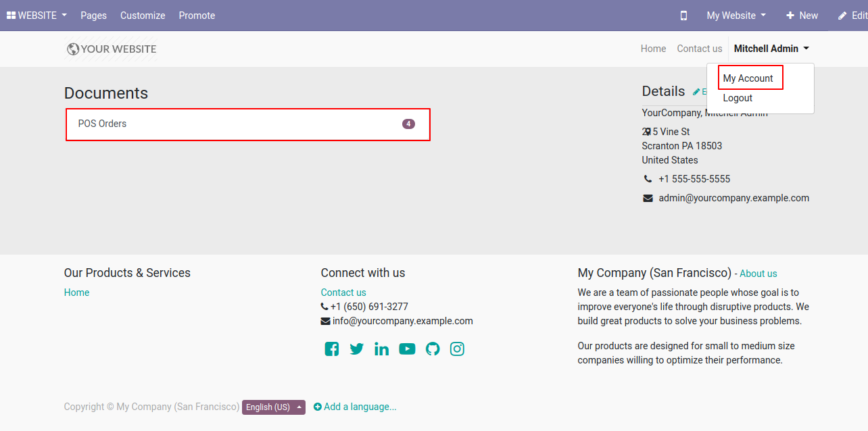This screenshot has height=431, width=868.
Task: Open the My Website dropdown
Action: [x=736, y=16]
